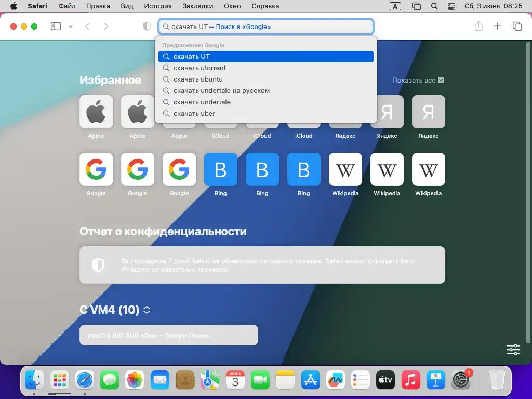
Task: Open the Share button in the toolbar
Action: [x=478, y=26]
